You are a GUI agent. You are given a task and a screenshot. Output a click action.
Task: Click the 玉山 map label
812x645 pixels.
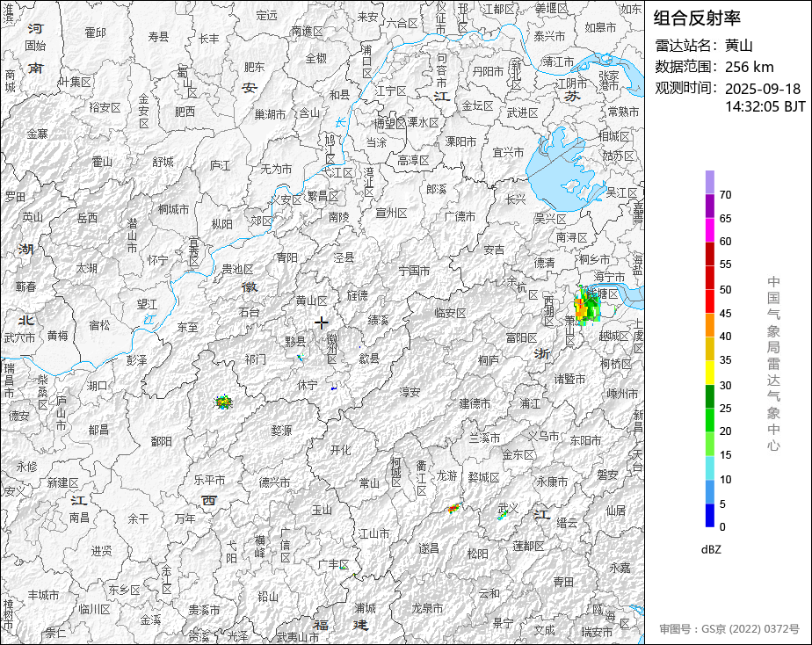point(322,510)
